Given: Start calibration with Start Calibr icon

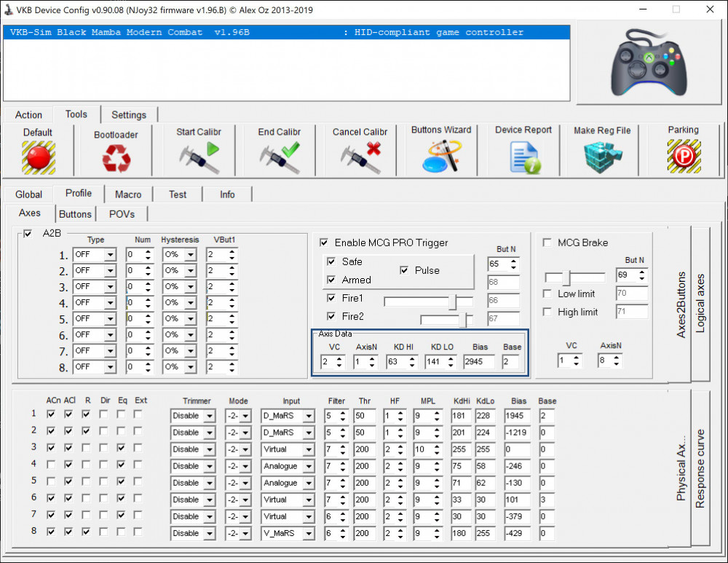Looking at the screenshot, I should 199,157.
